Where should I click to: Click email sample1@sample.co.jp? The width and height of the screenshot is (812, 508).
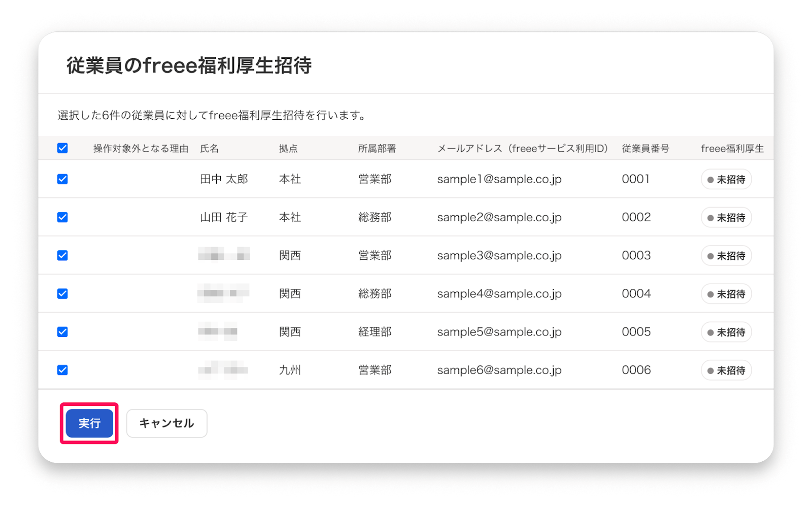click(x=499, y=179)
